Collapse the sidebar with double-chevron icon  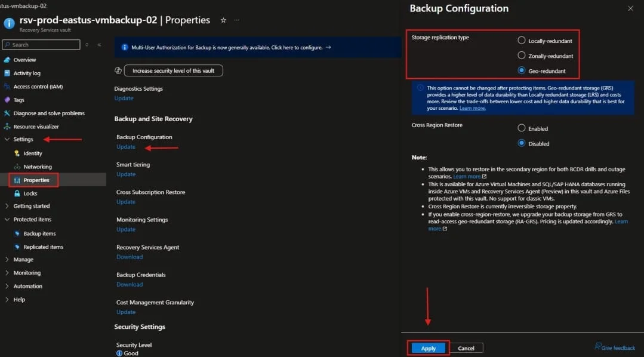pos(100,45)
